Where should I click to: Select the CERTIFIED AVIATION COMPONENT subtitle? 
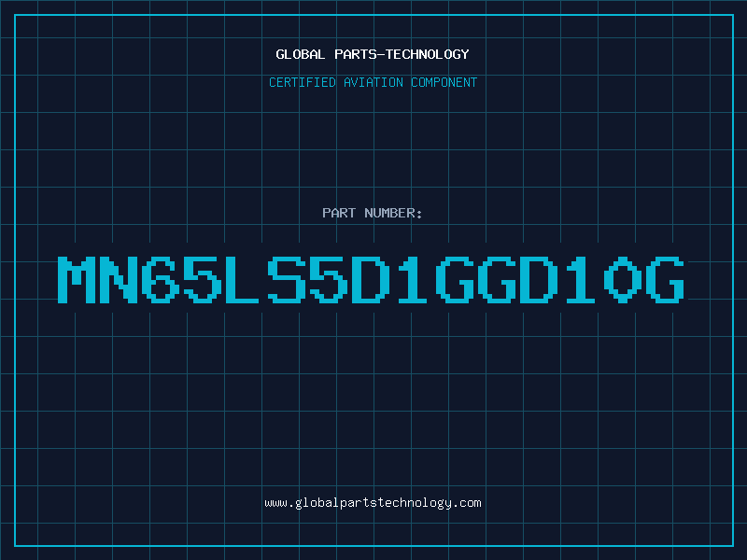click(373, 82)
